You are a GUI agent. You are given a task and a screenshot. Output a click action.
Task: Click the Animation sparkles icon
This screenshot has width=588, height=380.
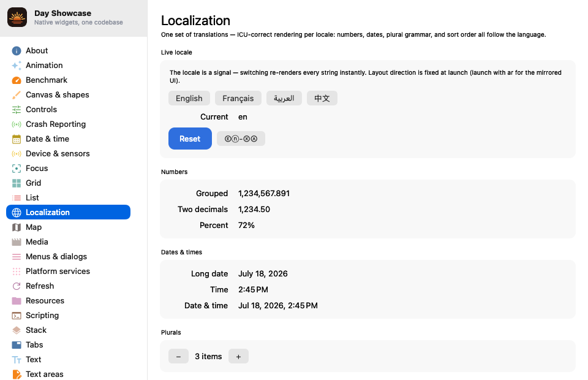tap(17, 65)
